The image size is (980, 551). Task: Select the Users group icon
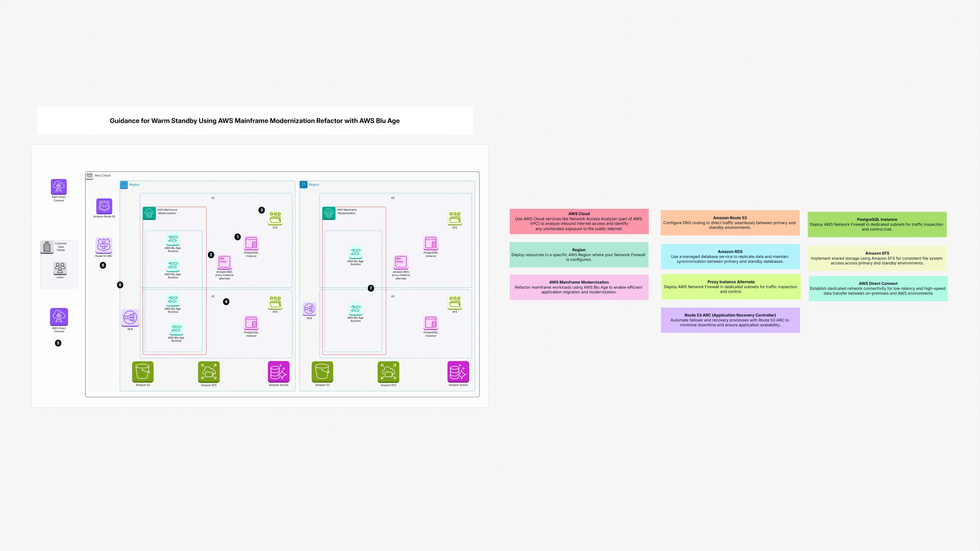coord(60,268)
